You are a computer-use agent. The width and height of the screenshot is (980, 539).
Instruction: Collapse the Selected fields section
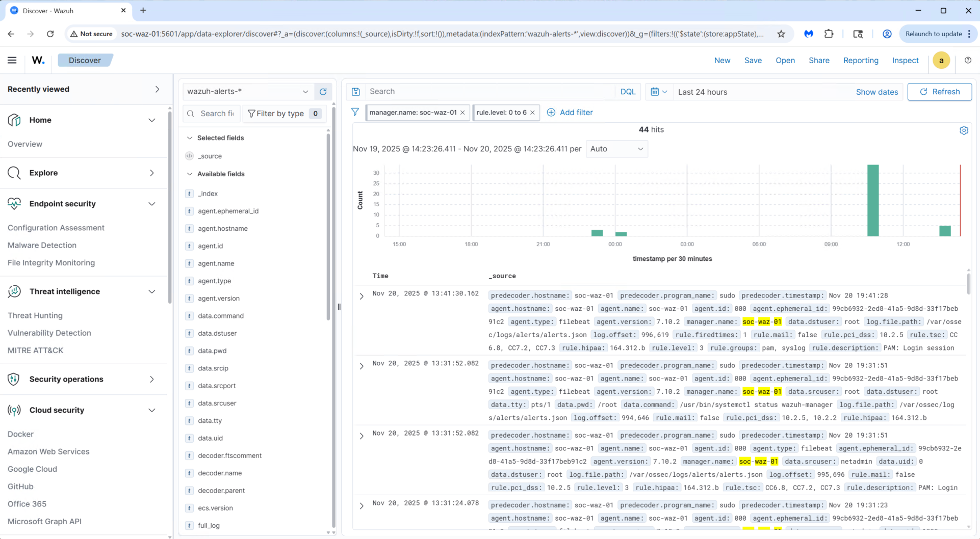point(190,138)
